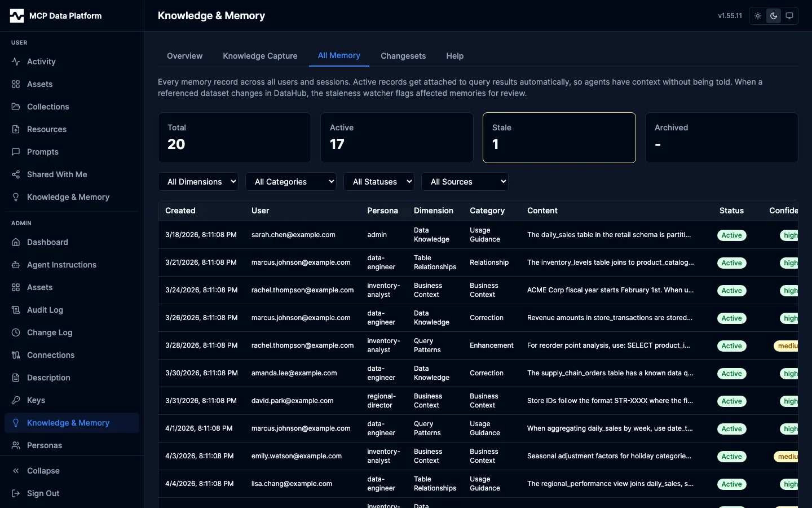Select system theme monitor toggle
The width and height of the screenshot is (812, 508).
click(789, 16)
